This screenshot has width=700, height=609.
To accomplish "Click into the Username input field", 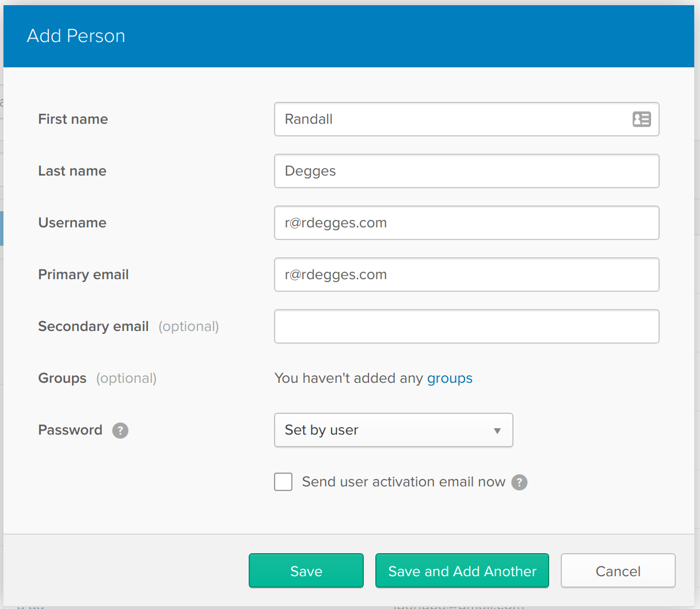I will tap(466, 223).
